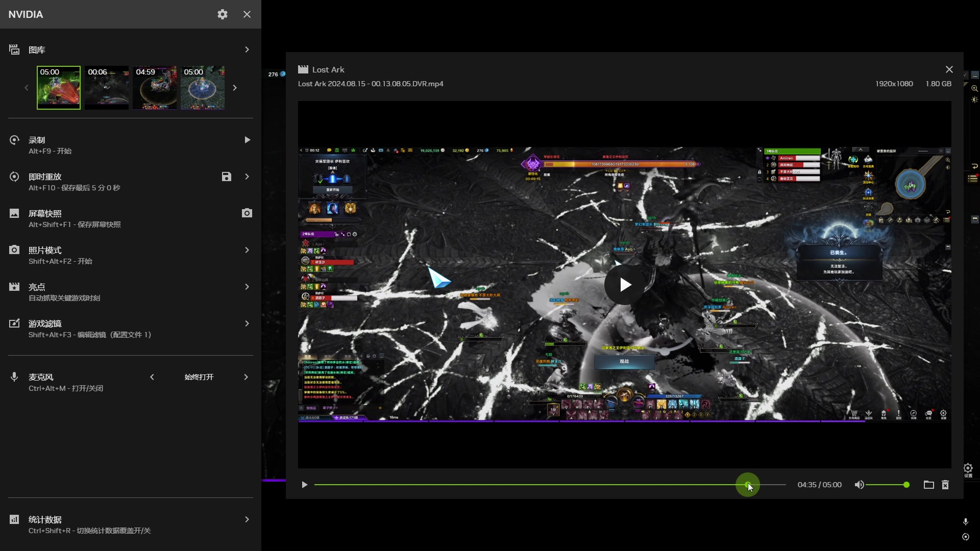Expand 统计数据 statistics chevron
980x551 pixels.
click(247, 519)
